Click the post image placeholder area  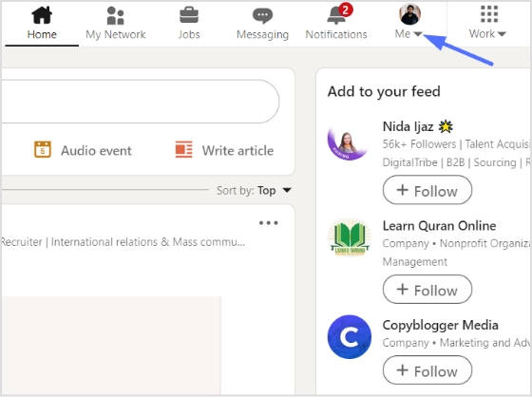[x=110, y=346]
